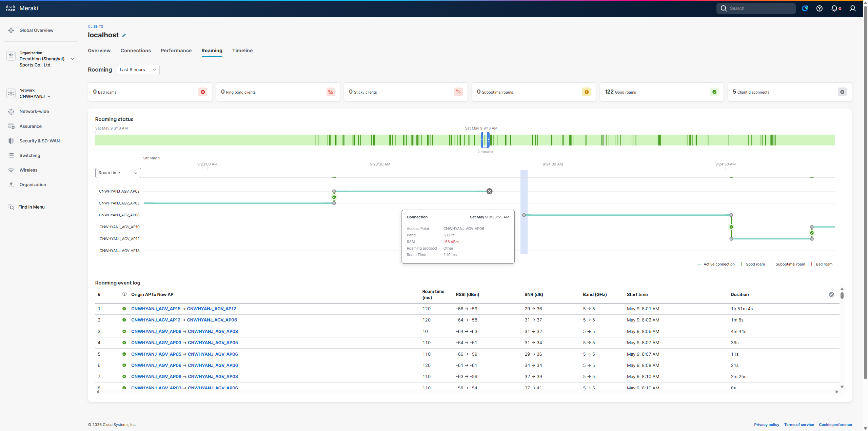Screen dimensions: 868x431
Task: Switch to the Performance tab
Action: tap(176, 51)
